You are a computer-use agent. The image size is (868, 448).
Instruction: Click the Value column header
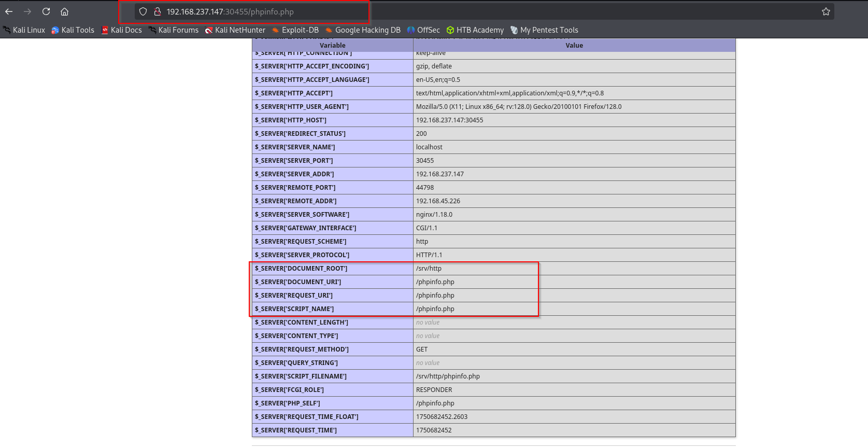574,45
